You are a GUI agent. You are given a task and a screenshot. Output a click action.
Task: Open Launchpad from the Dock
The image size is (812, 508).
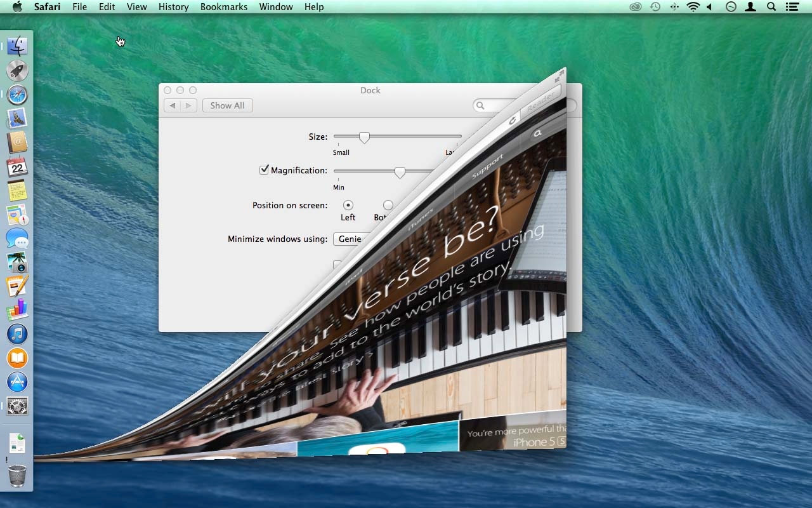[x=17, y=70]
